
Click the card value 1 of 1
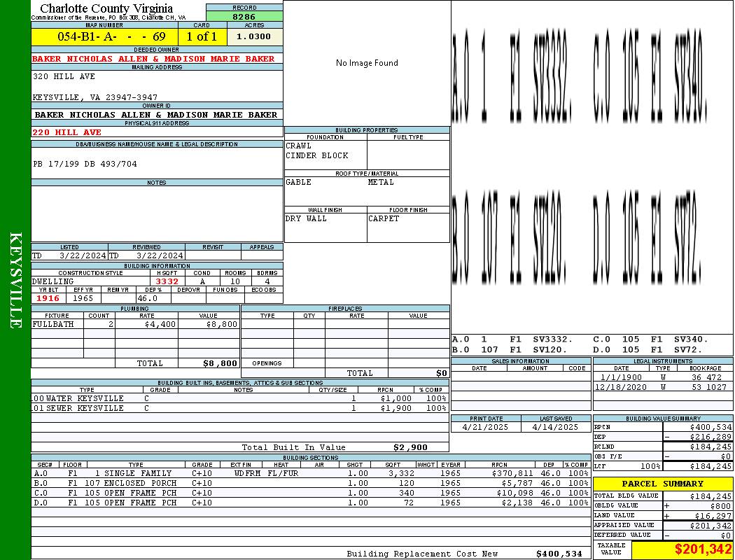pos(202,36)
